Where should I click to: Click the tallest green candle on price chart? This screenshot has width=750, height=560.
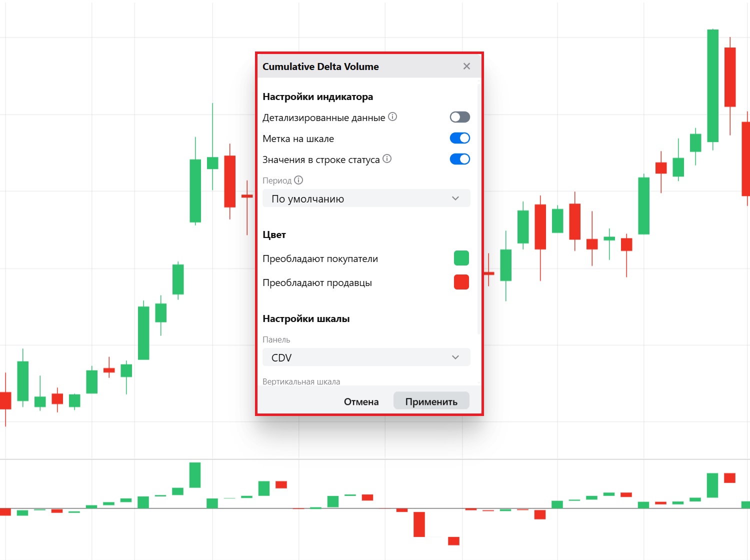[x=712, y=85]
